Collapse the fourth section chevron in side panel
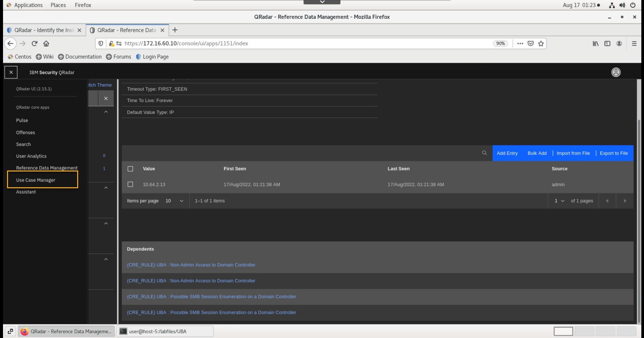The image size is (644, 338). tap(106, 259)
